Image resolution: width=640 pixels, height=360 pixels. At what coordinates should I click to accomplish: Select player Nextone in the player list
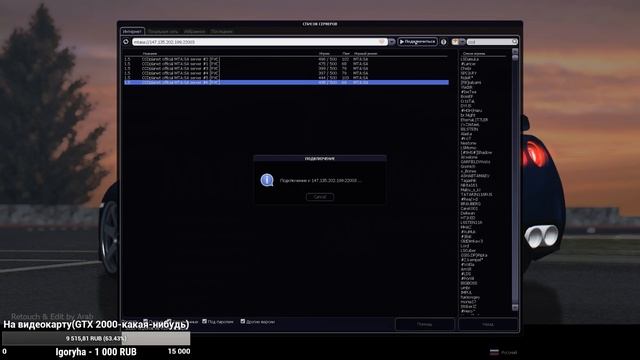point(469,143)
